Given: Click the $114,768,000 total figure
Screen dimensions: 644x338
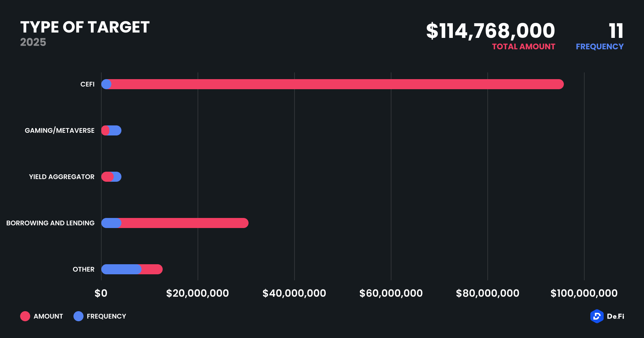Looking at the screenshot, I should [490, 31].
